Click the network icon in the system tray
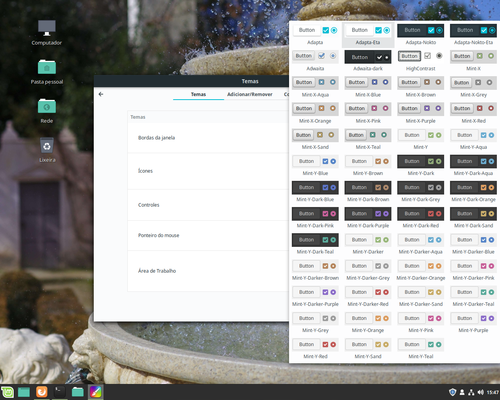Viewport: 500px width, 400px height. click(x=471, y=392)
